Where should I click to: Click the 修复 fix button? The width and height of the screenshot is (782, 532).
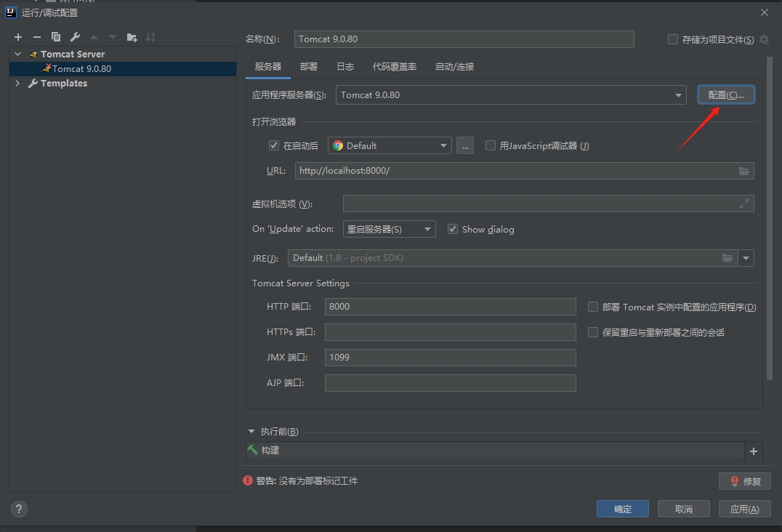(745, 481)
